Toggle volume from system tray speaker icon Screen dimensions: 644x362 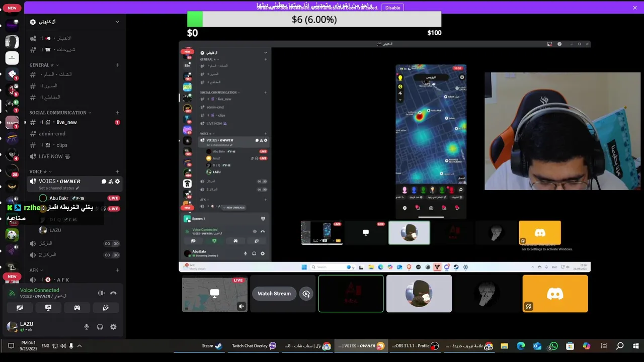[x=63, y=346]
